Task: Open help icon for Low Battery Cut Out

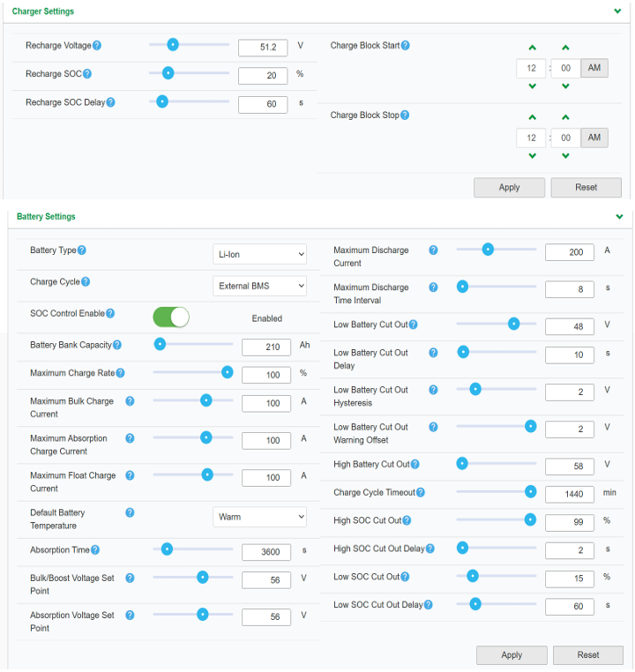Action: [413, 325]
